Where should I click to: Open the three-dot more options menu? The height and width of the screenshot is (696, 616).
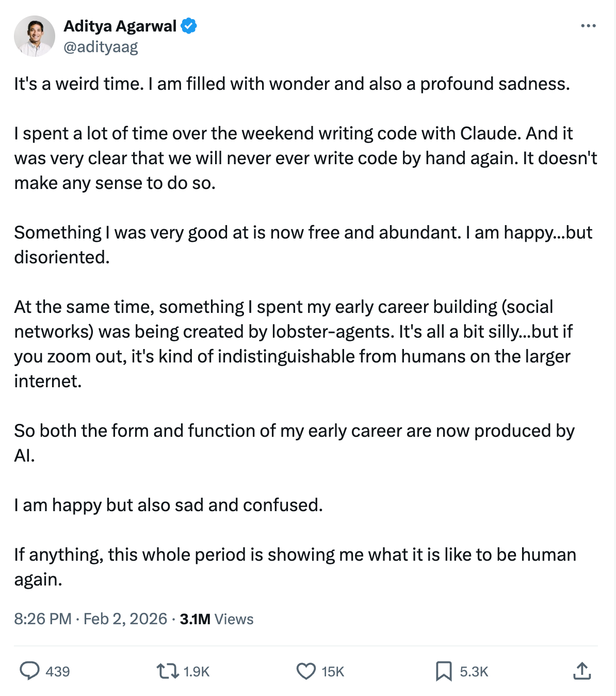[x=588, y=26]
